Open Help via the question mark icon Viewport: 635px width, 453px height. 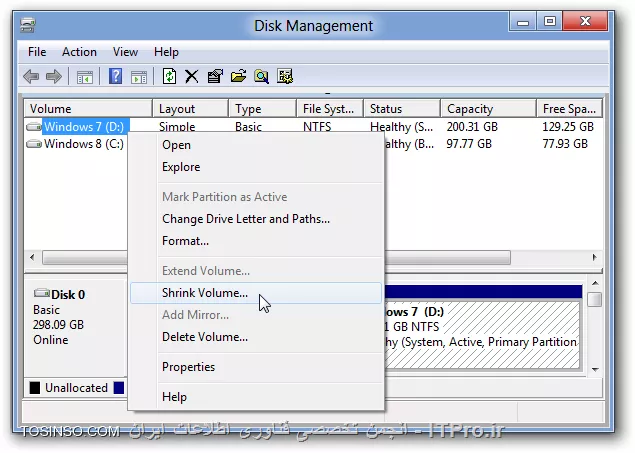click(115, 76)
